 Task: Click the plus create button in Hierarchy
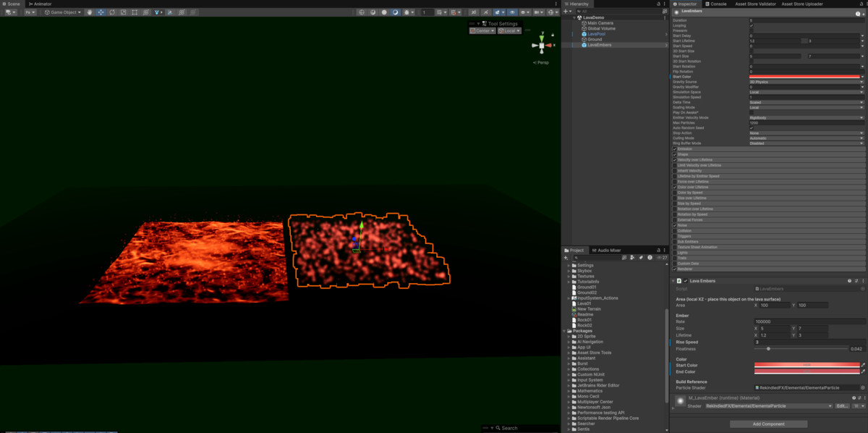566,12
